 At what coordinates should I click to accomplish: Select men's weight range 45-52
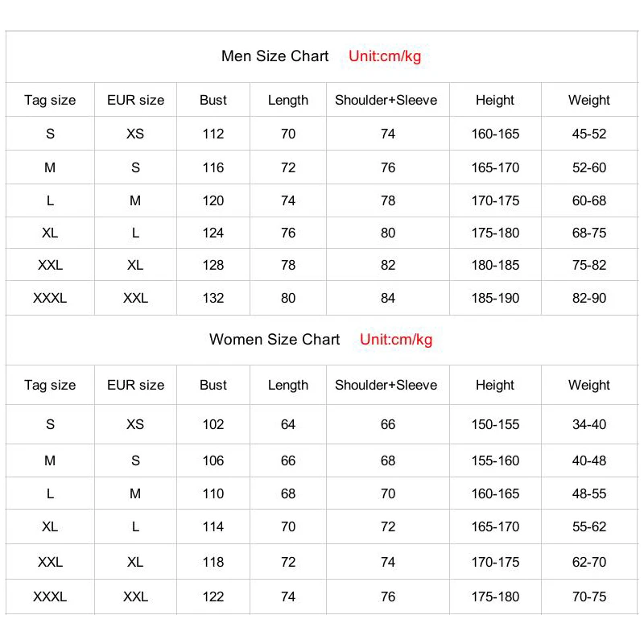tap(589, 134)
